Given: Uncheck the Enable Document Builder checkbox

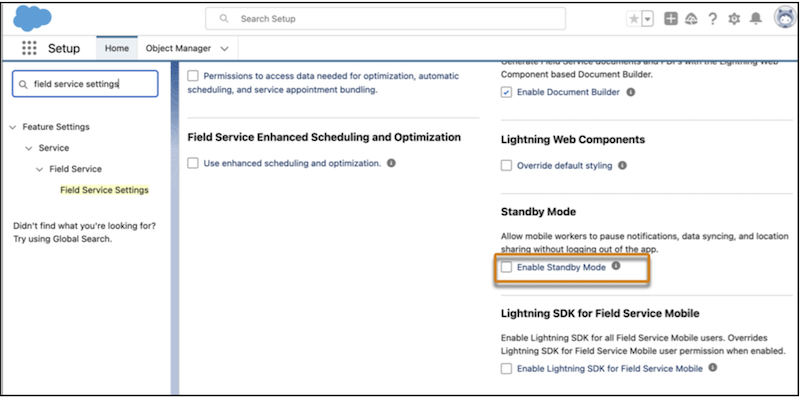Looking at the screenshot, I should tap(506, 92).
